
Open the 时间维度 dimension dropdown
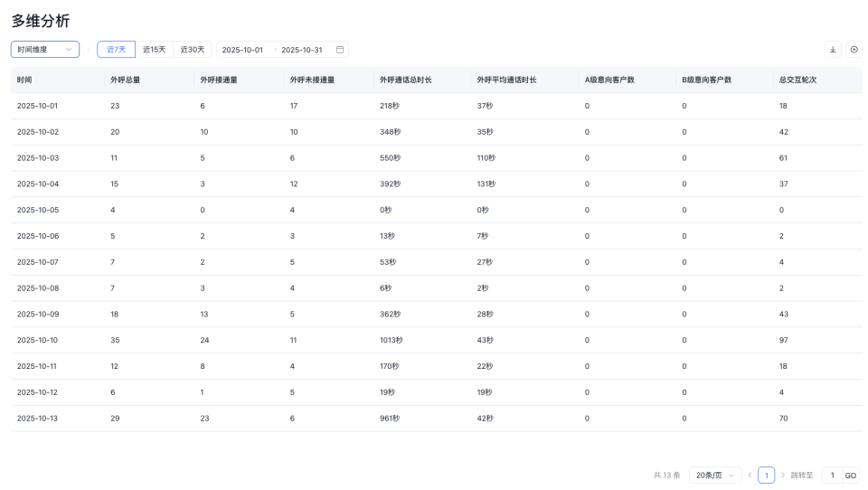pos(45,50)
